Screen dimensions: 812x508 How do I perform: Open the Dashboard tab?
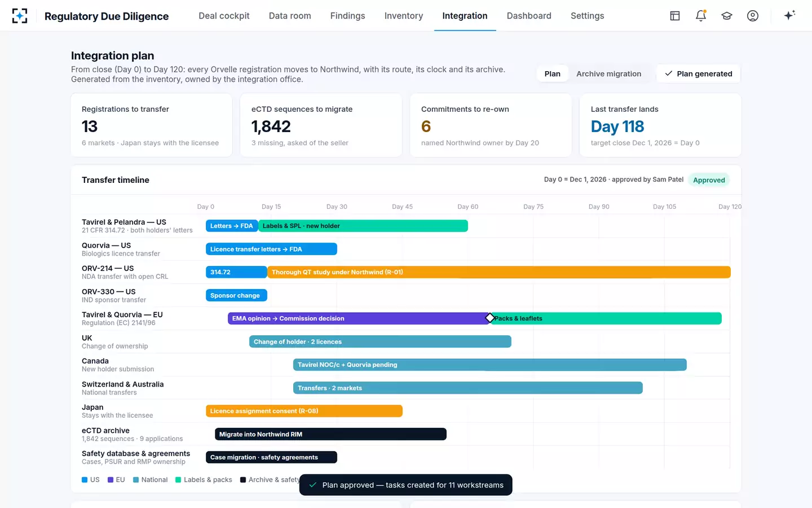click(529, 16)
